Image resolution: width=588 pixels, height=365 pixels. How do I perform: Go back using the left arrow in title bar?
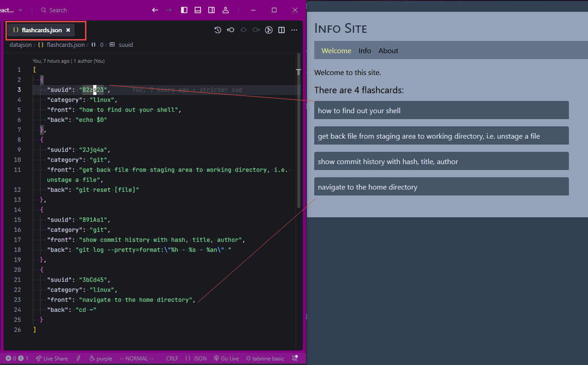[155, 10]
